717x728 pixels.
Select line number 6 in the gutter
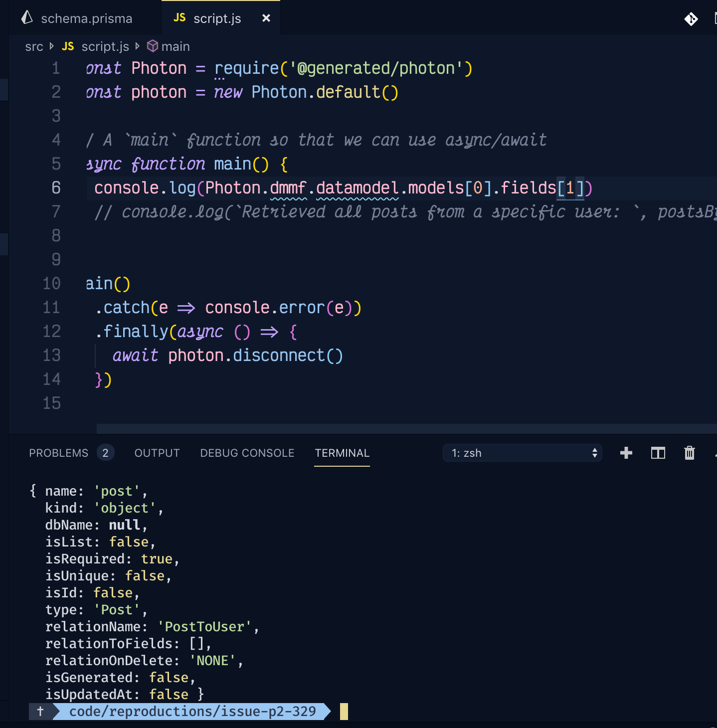pos(55,188)
